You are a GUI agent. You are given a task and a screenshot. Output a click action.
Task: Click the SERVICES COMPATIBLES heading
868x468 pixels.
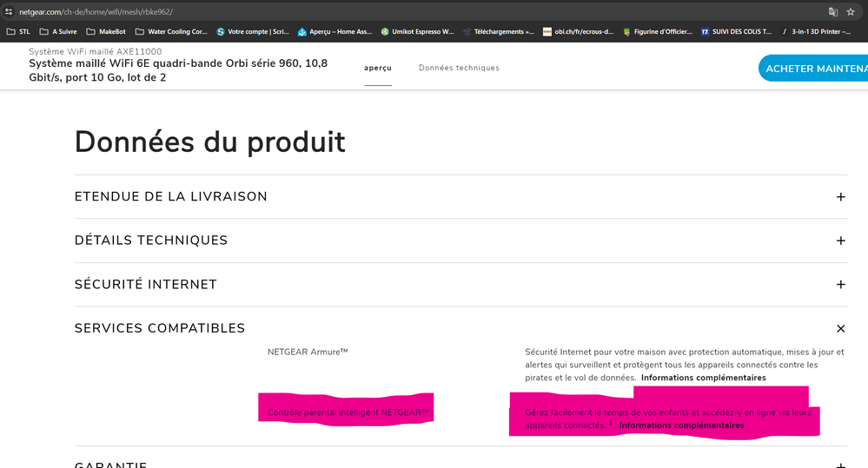pos(159,328)
